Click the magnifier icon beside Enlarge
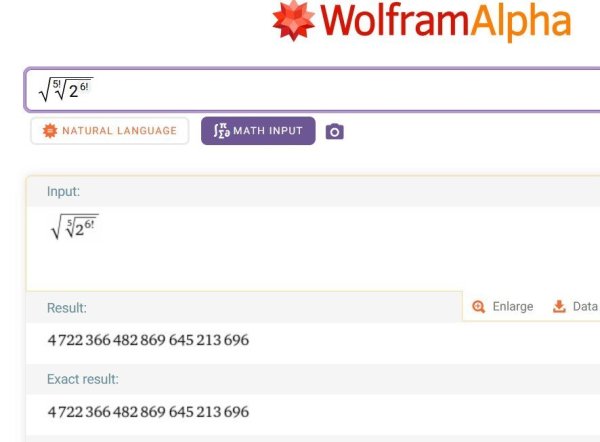600x442 pixels. (x=478, y=307)
